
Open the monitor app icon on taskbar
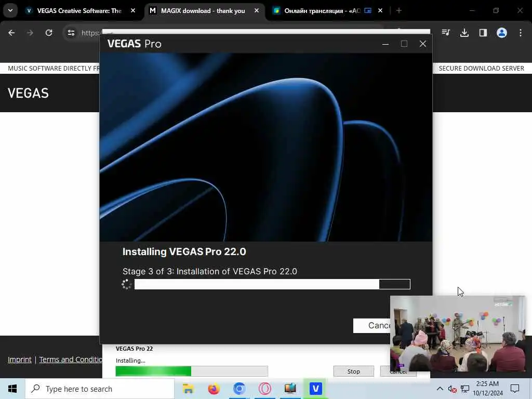(x=290, y=389)
